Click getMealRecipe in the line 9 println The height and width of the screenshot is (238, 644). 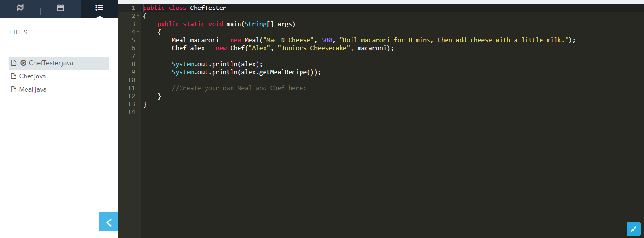[284, 72]
